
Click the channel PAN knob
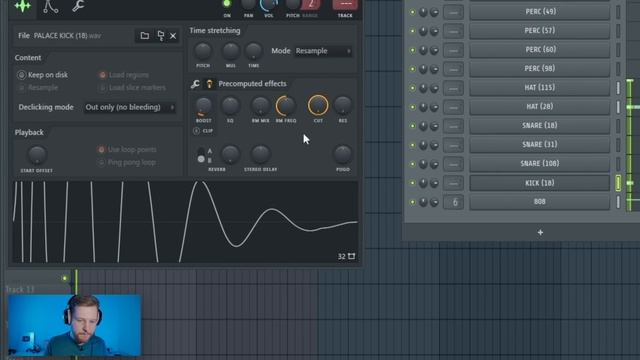(248, 4)
